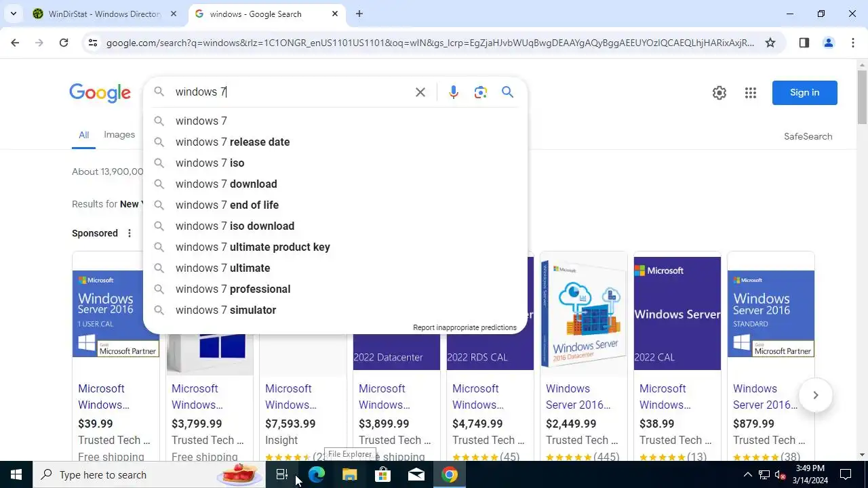Open the Chrome profile avatar icon
868x488 pixels.
(828, 43)
